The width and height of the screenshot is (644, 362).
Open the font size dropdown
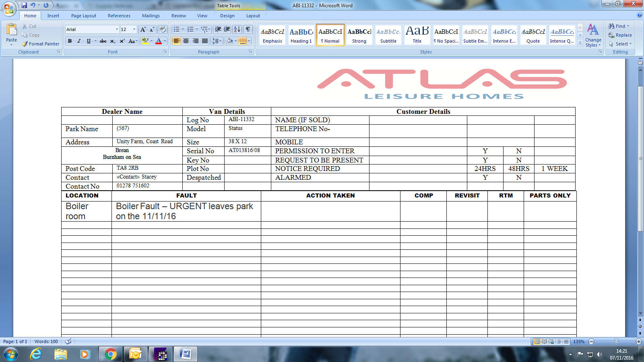(x=134, y=29)
